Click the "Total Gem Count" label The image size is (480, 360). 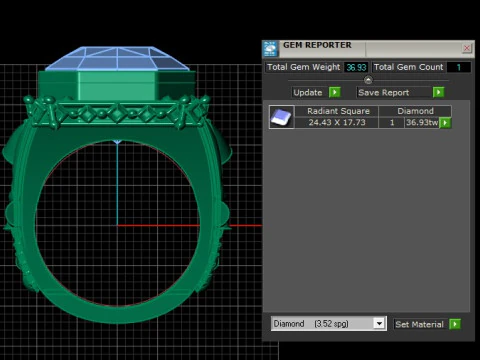pos(408,67)
